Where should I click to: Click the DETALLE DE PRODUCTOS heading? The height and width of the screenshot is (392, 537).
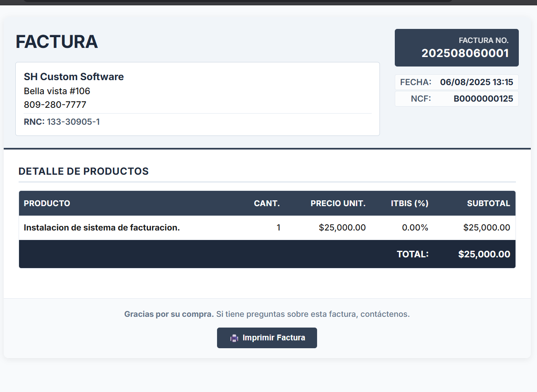84,171
